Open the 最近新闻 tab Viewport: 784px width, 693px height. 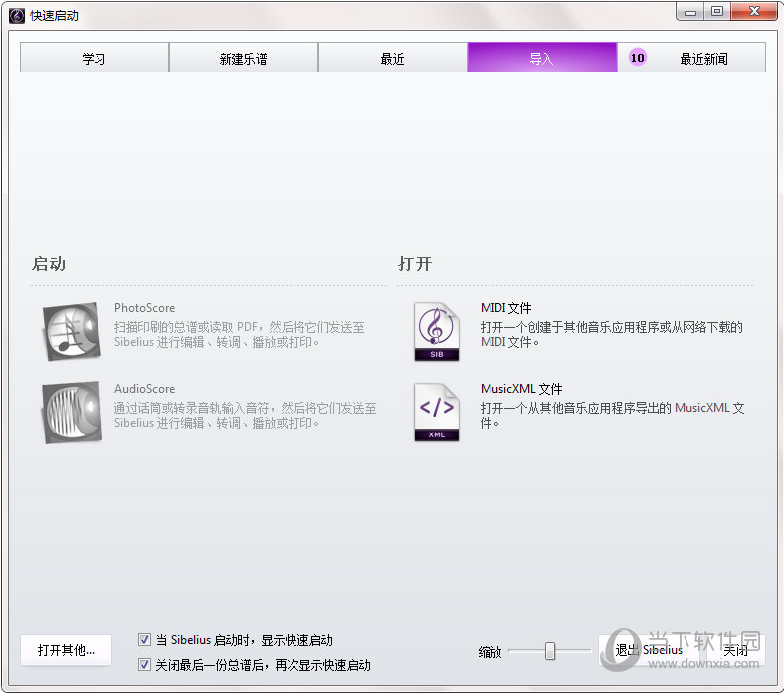point(691,58)
